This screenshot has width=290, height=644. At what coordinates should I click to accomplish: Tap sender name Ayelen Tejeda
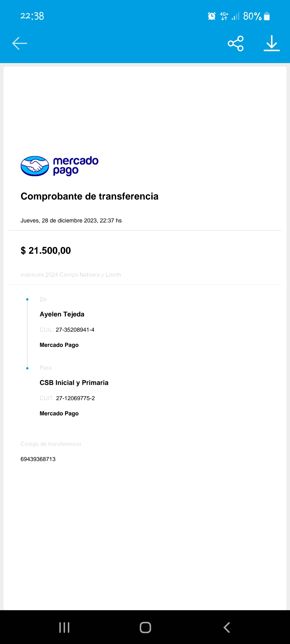click(62, 314)
